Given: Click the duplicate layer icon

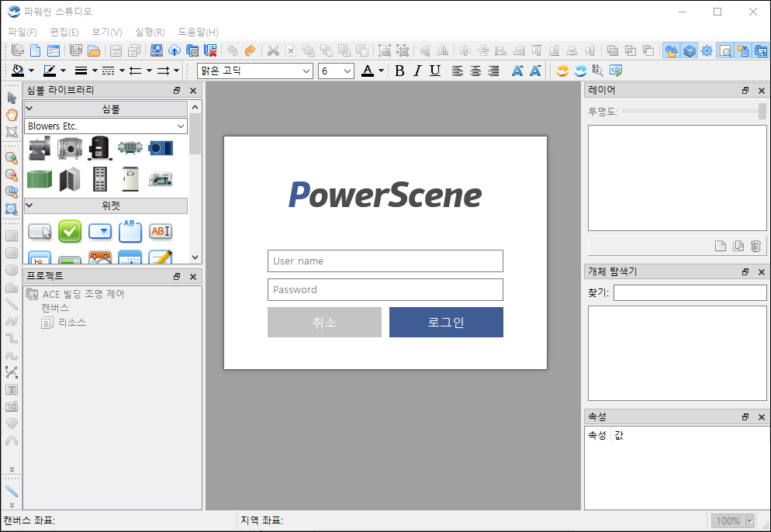Looking at the screenshot, I should point(738,246).
